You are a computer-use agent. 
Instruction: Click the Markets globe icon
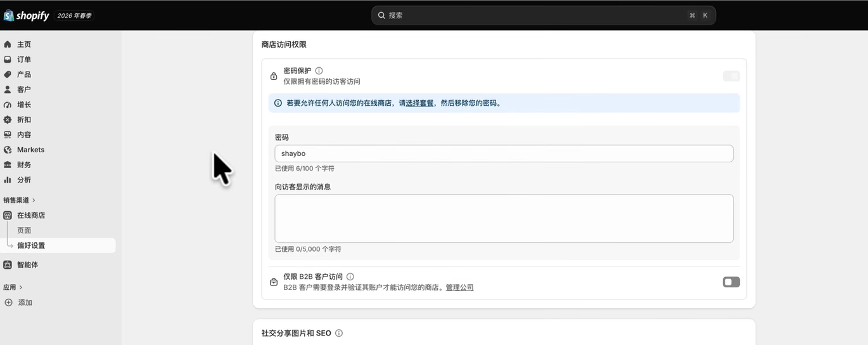pos(8,150)
